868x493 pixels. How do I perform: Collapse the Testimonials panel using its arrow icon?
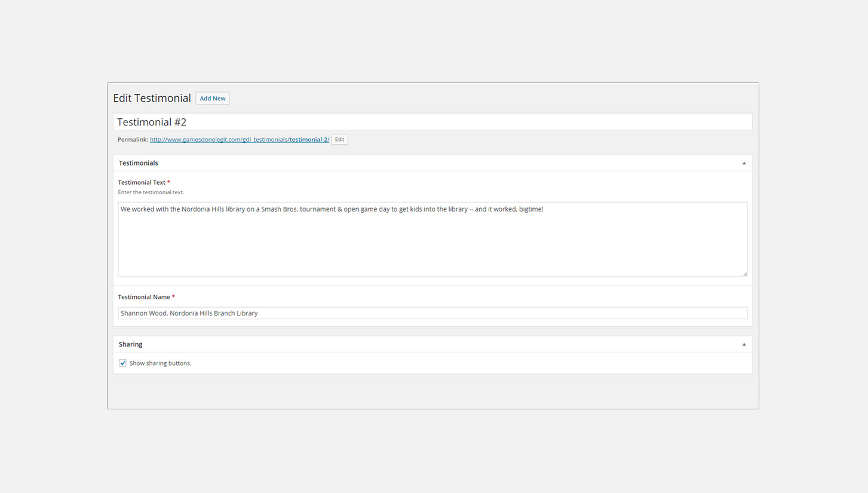744,163
